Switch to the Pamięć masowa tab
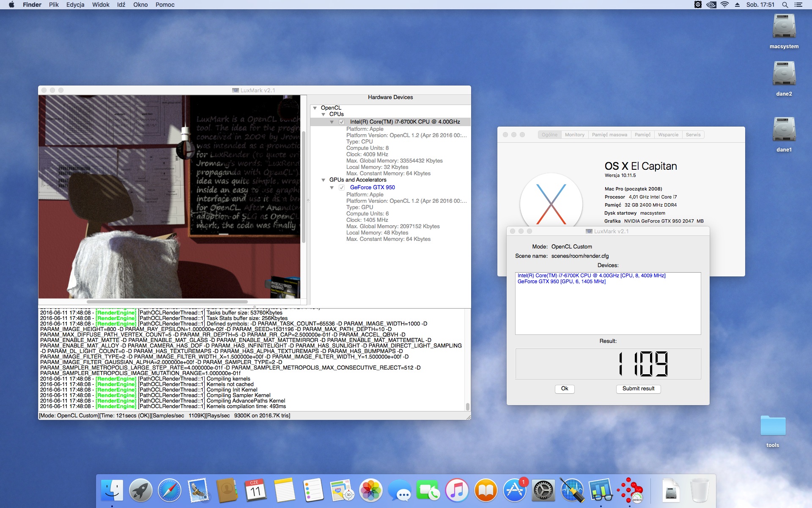812x508 pixels. [609, 135]
